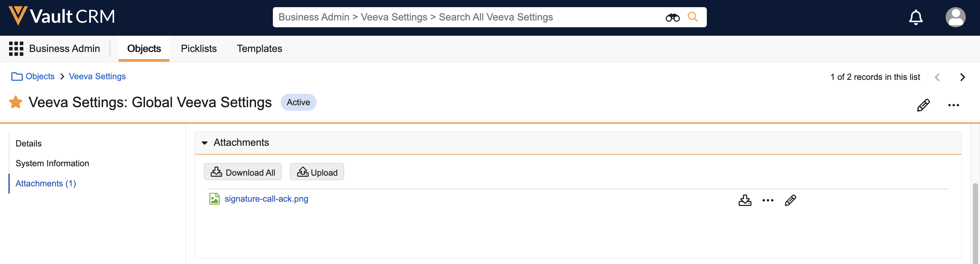Click the Download All button
This screenshot has width=980, height=264.
pyautogui.click(x=243, y=172)
